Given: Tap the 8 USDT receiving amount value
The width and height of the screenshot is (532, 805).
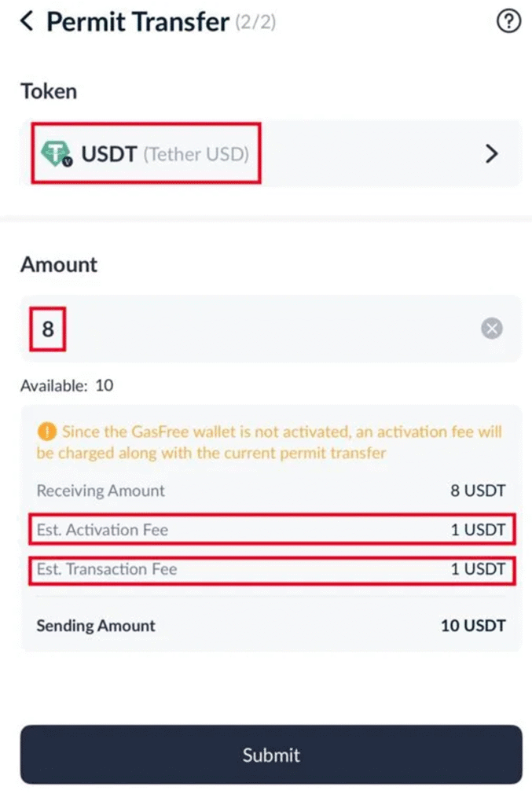Looking at the screenshot, I should click(478, 491).
